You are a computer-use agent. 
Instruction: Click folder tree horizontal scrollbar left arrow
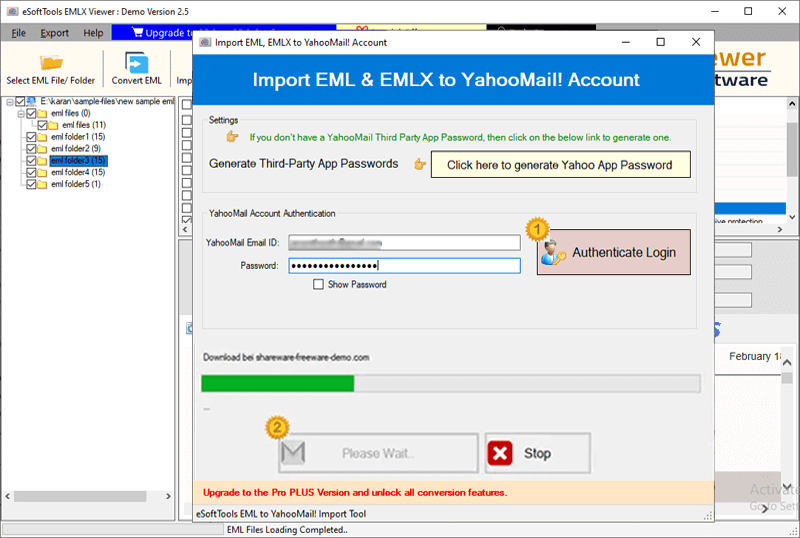pyautogui.click(x=8, y=496)
